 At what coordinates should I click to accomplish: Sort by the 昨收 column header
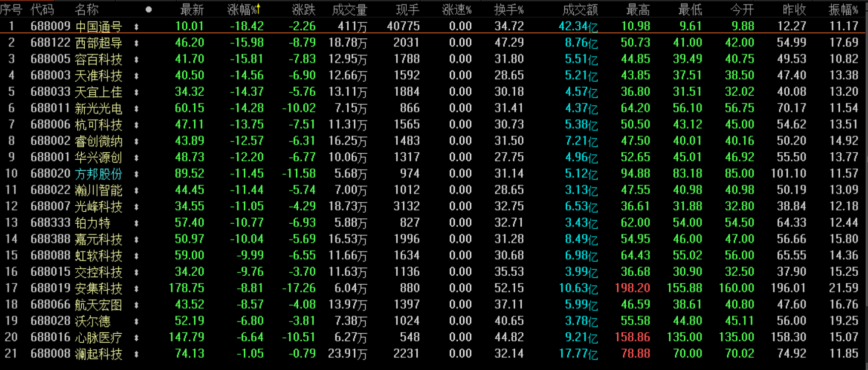tap(794, 9)
